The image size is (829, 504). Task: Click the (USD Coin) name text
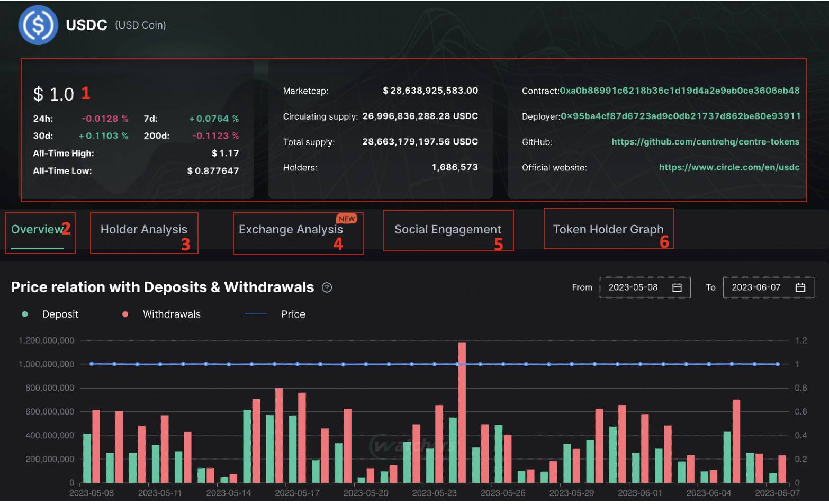pyautogui.click(x=141, y=25)
